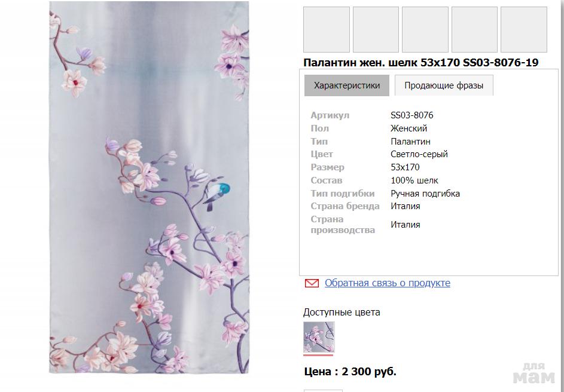Select the light-gray floral color swatch
564x392 pixels.
[319, 337]
